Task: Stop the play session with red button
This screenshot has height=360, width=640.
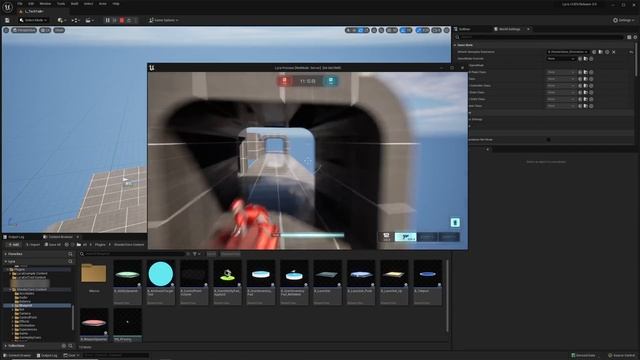Action: pyautogui.click(x=122, y=20)
